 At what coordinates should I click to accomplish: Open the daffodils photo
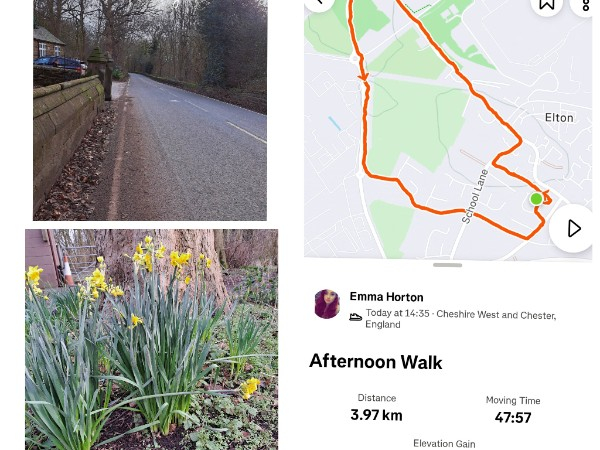click(152, 340)
